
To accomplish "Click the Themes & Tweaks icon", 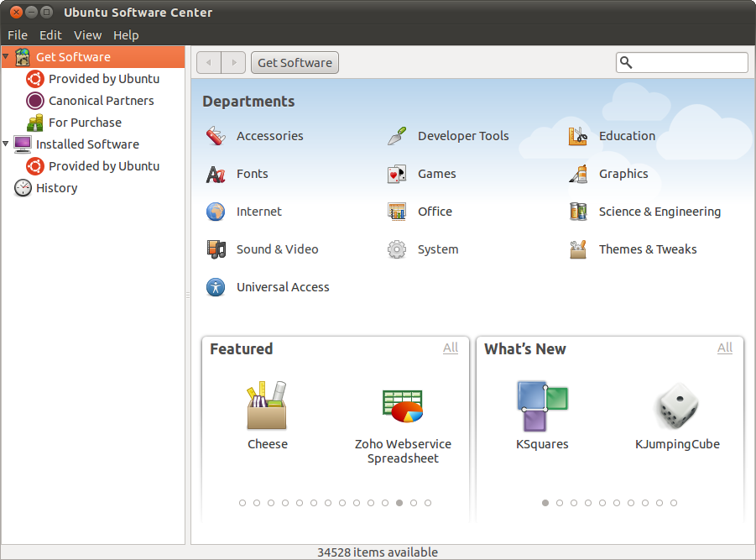I will (x=578, y=249).
